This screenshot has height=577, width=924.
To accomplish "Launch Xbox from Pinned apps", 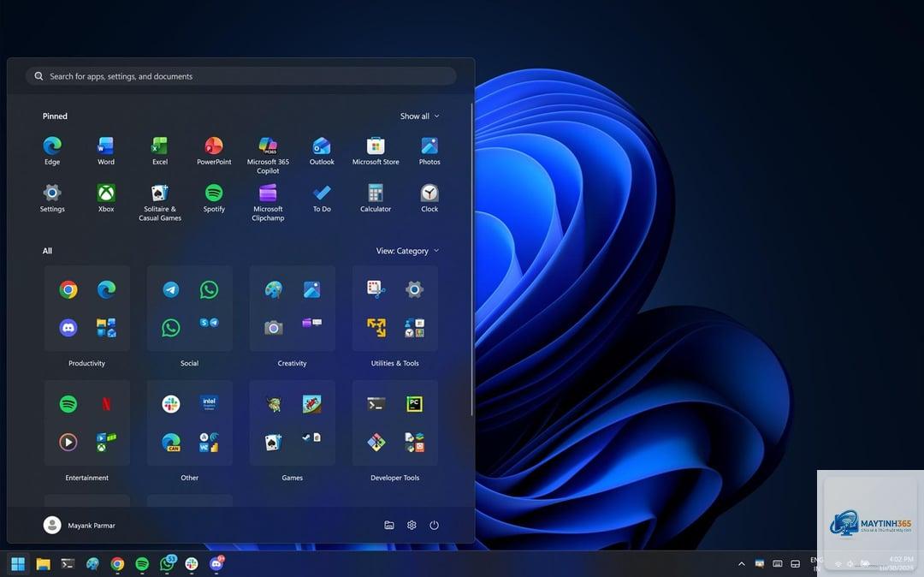I will pos(106,198).
